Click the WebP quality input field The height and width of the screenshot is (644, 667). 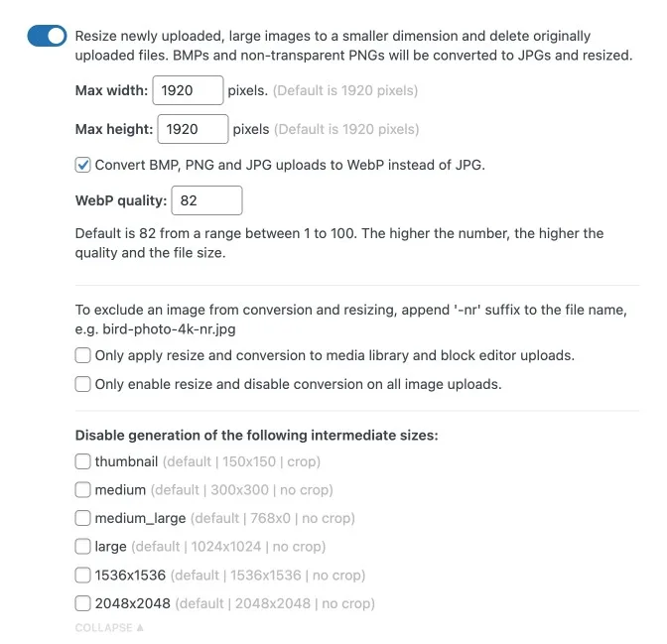[206, 200]
